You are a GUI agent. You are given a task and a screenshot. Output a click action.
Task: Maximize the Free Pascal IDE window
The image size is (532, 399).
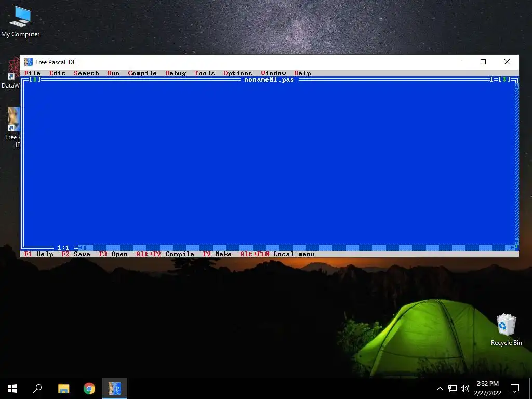pos(483,62)
